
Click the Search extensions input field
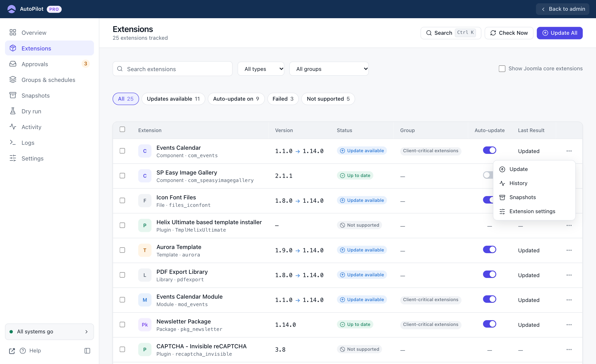(x=172, y=69)
